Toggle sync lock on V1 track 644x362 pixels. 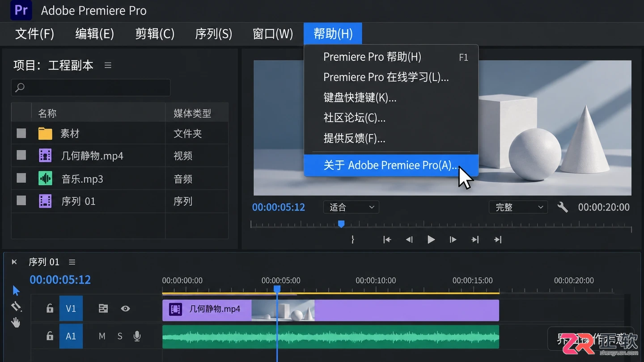pyautogui.click(x=103, y=308)
